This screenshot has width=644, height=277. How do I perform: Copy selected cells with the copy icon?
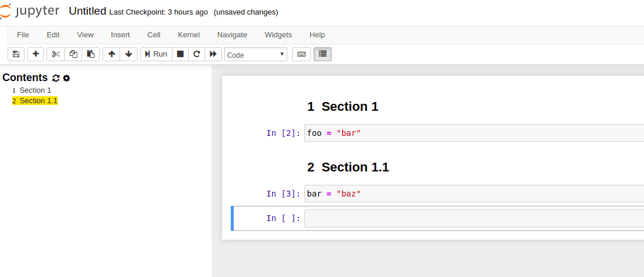73,54
